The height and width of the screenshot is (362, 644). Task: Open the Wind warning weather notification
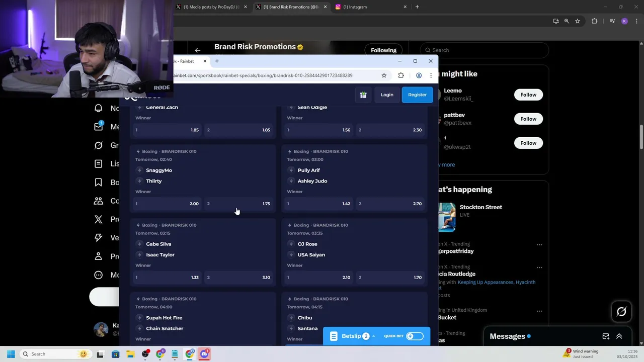[x=581, y=354]
